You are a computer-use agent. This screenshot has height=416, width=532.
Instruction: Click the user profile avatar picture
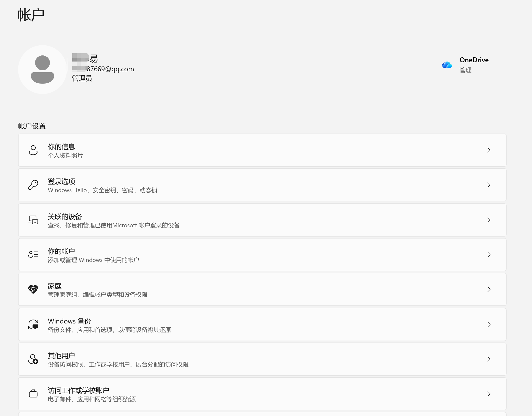(43, 70)
